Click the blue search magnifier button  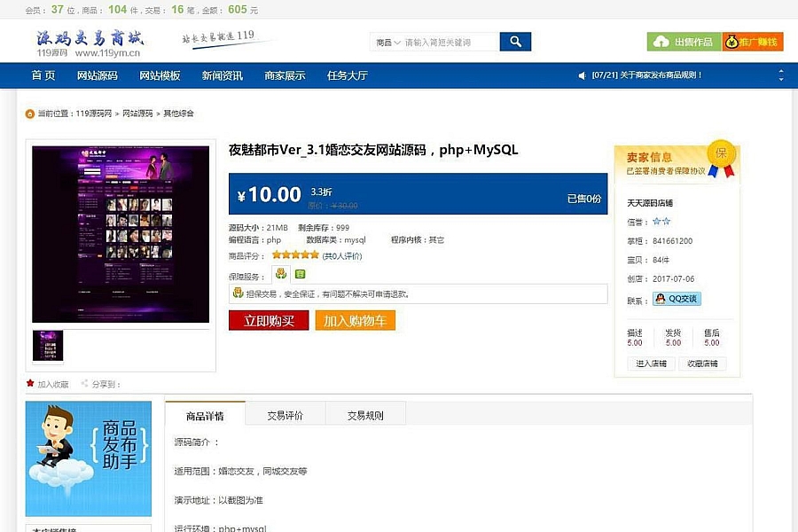tap(515, 42)
